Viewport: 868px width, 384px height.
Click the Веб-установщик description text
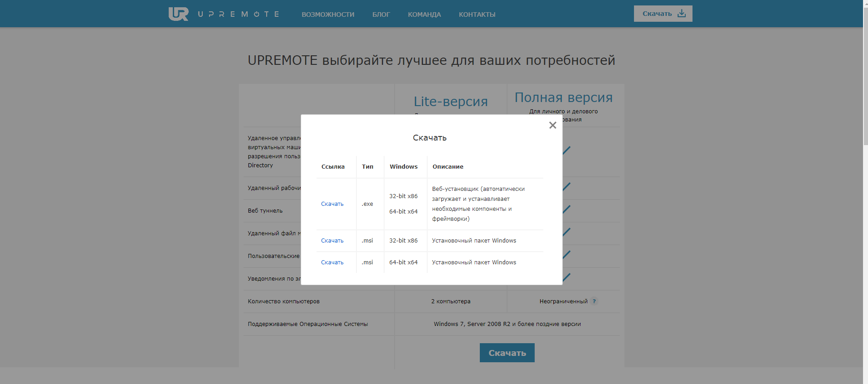(478, 204)
